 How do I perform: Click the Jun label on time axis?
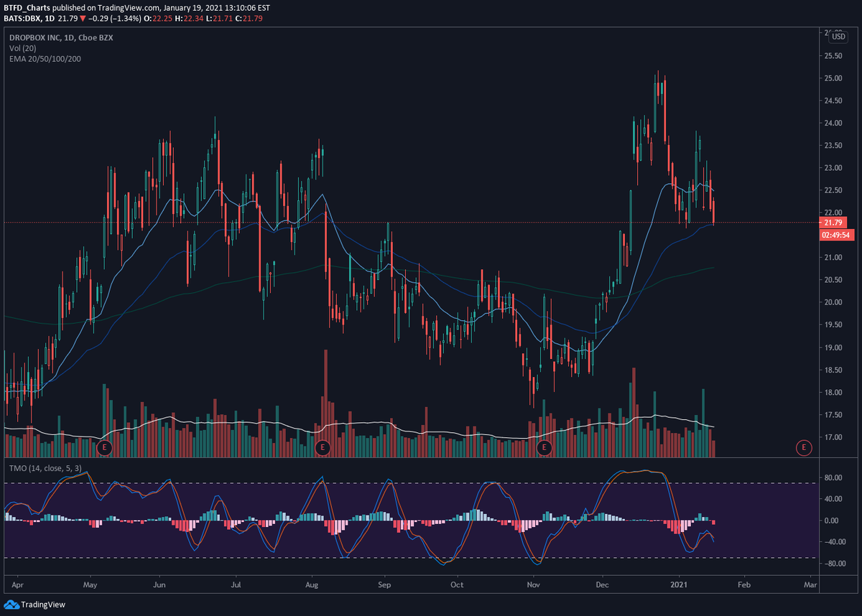[x=160, y=586]
